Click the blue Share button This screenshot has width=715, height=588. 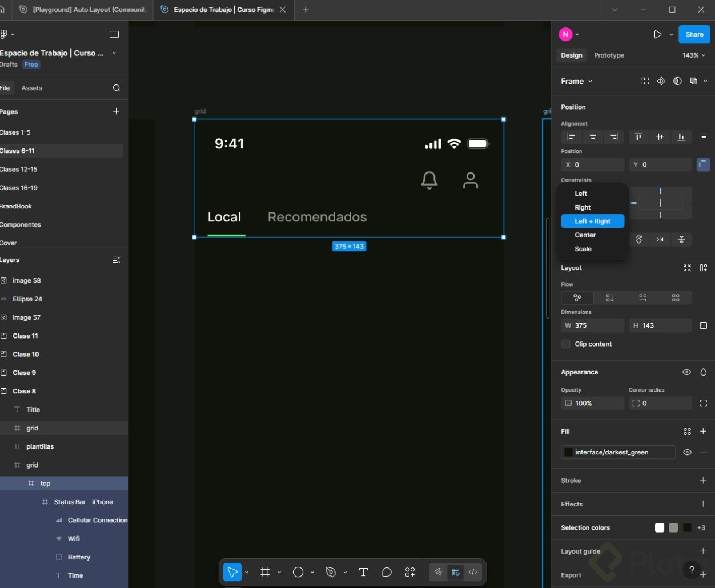tap(694, 34)
